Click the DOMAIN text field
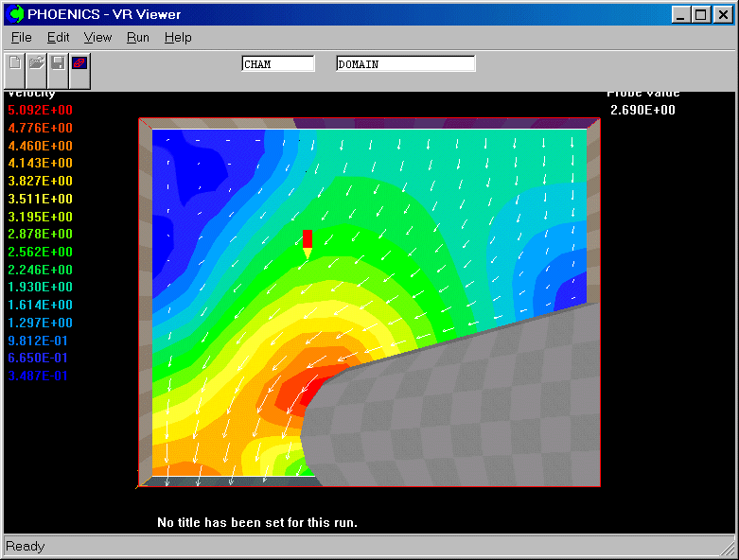This screenshot has width=739, height=560. (406, 63)
